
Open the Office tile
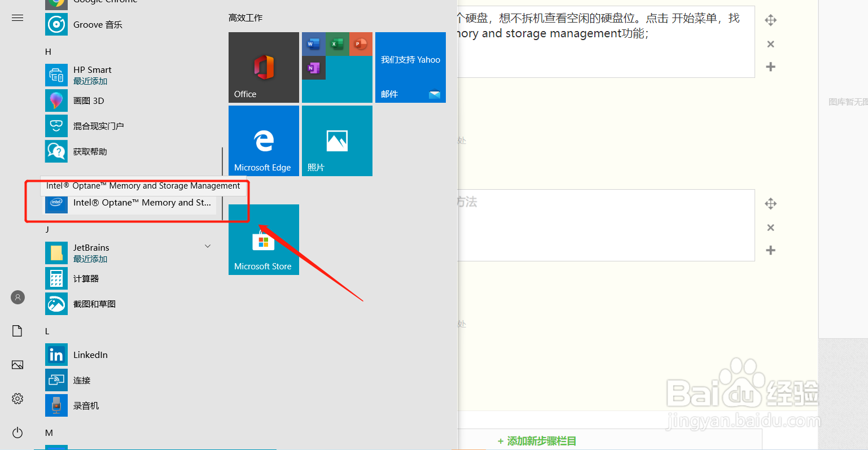pyautogui.click(x=264, y=67)
